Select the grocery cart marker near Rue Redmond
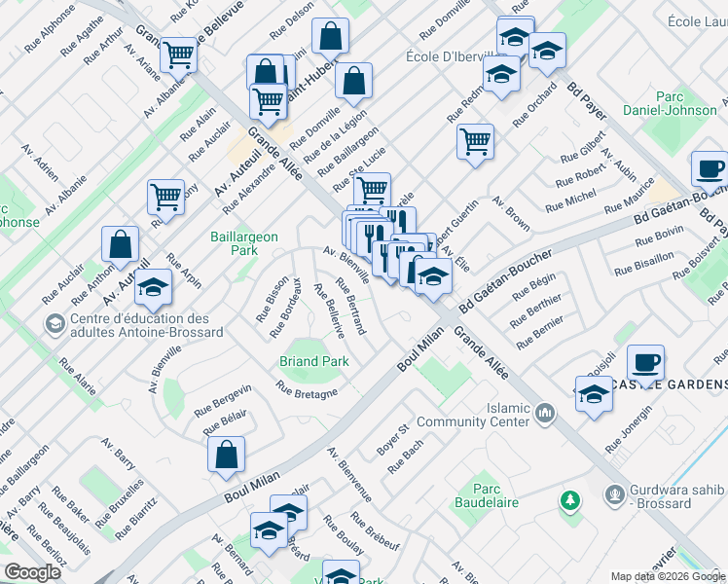The height and width of the screenshot is (584, 728). [x=475, y=142]
